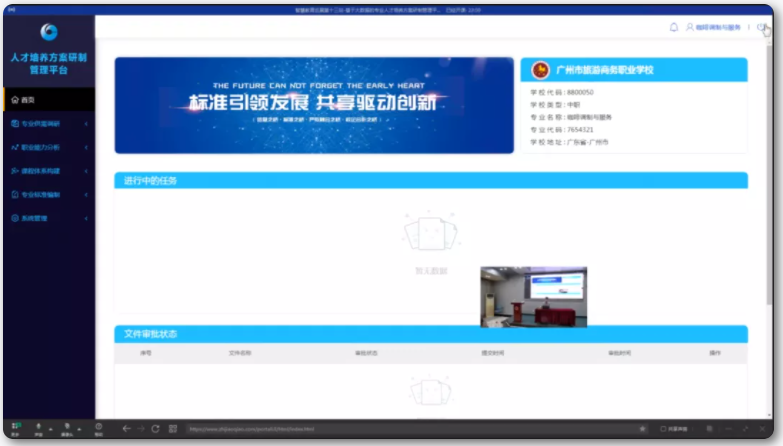
Task: Click the bookmark star icon
Action: 643,429
